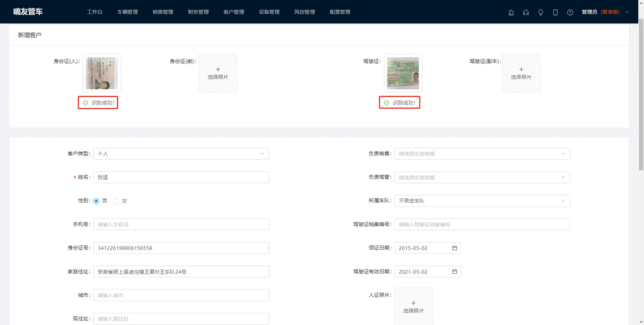
Task: Open the headset customer support icon
Action: point(526,12)
